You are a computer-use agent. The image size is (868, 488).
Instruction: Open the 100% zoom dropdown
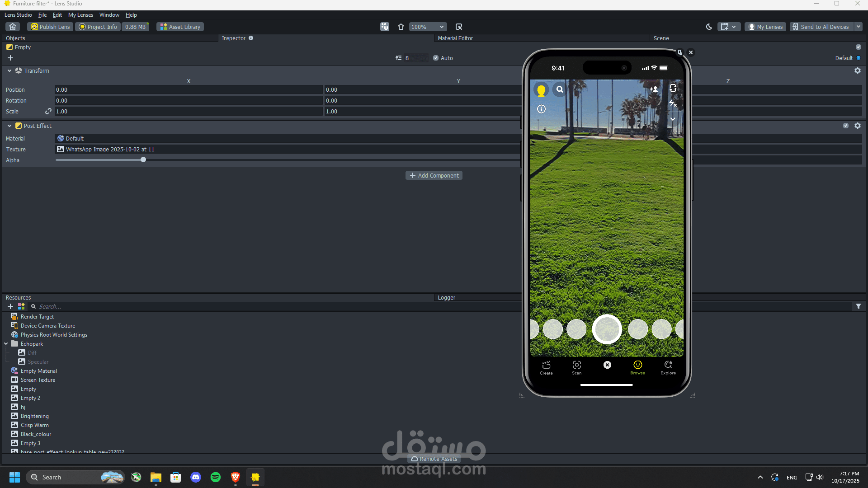pos(428,27)
